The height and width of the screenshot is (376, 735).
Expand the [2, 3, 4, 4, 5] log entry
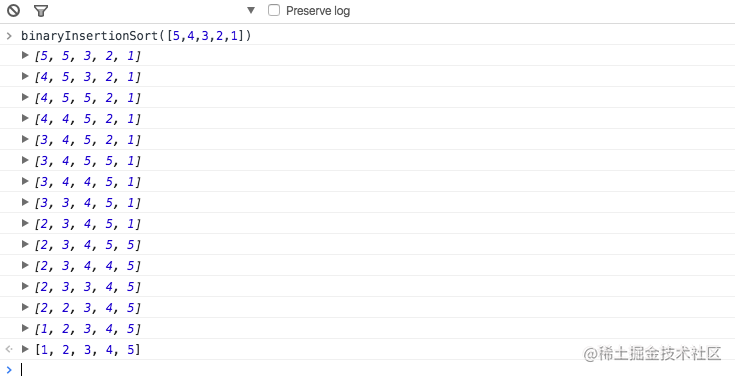[25, 265]
